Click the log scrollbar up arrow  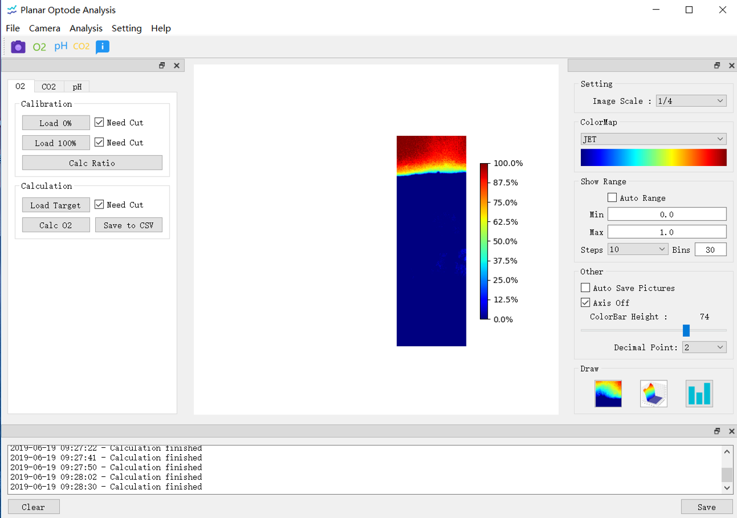(x=727, y=452)
